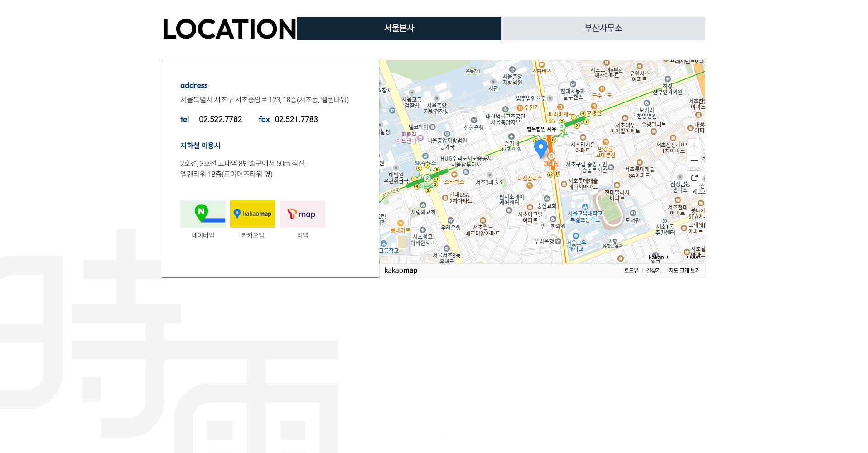Click the 대법원 우편취급국 map label
This screenshot has width=868, height=453.
396,178
